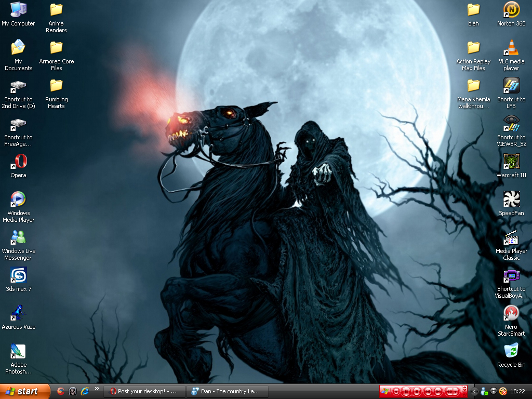This screenshot has width=532, height=399.
Task: Switch to 'Post your desktop!' Opera window
Action: pos(144,391)
